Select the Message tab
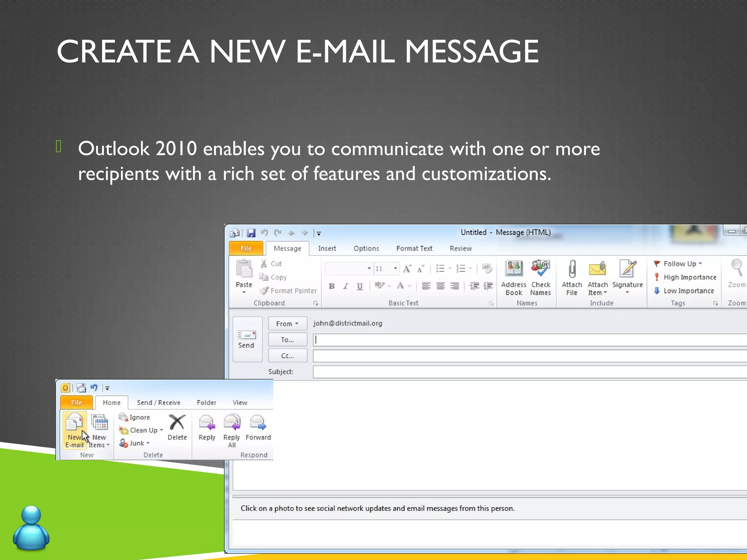Screen dimensions: 747x560 pos(287,248)
